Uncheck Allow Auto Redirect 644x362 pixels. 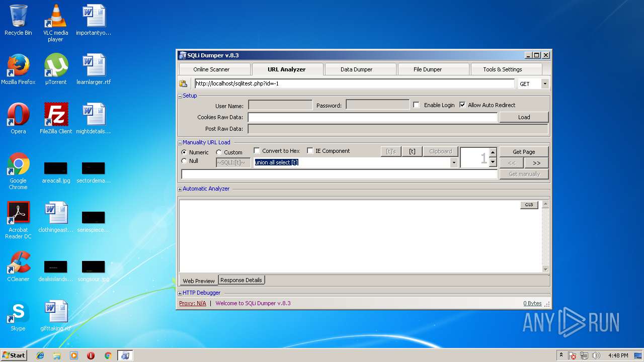click(462, 105)
